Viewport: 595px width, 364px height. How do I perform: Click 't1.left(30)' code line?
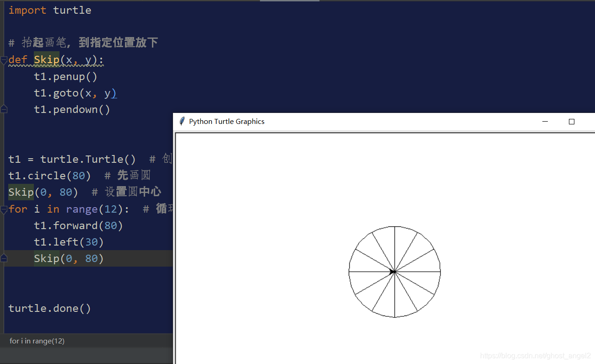pyautogui.click(x=69, y=242)
